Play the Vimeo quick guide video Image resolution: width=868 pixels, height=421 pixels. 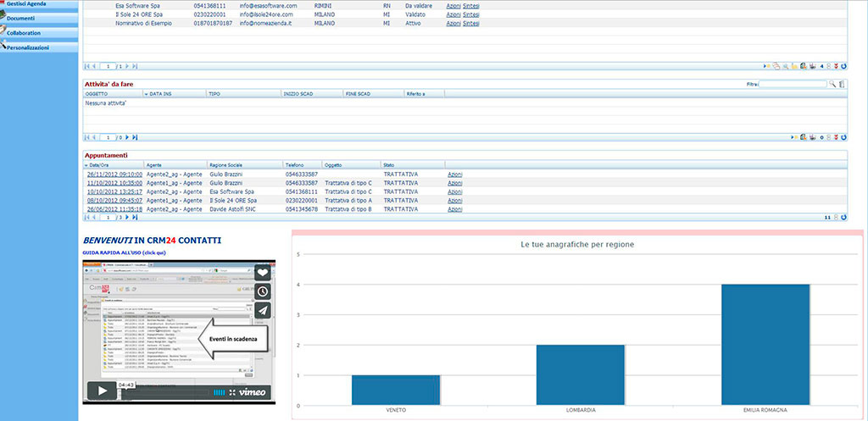(x=103, y=390)
